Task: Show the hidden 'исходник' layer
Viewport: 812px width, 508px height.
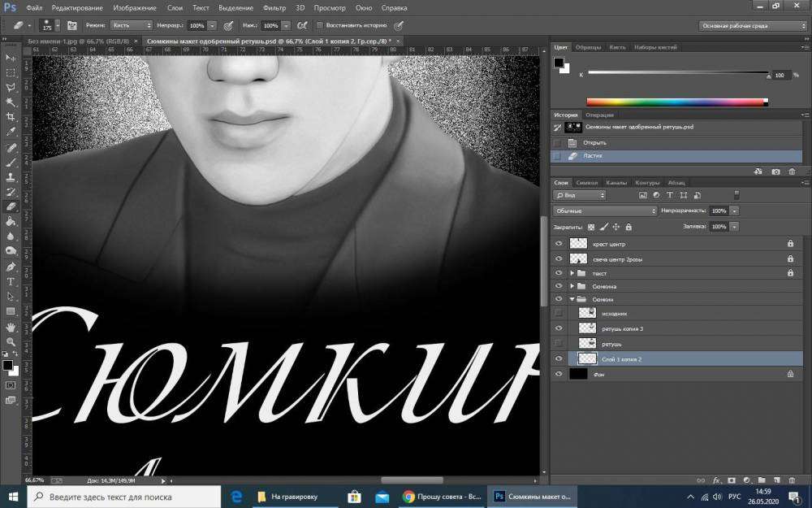Action: [x=558, y=313]
